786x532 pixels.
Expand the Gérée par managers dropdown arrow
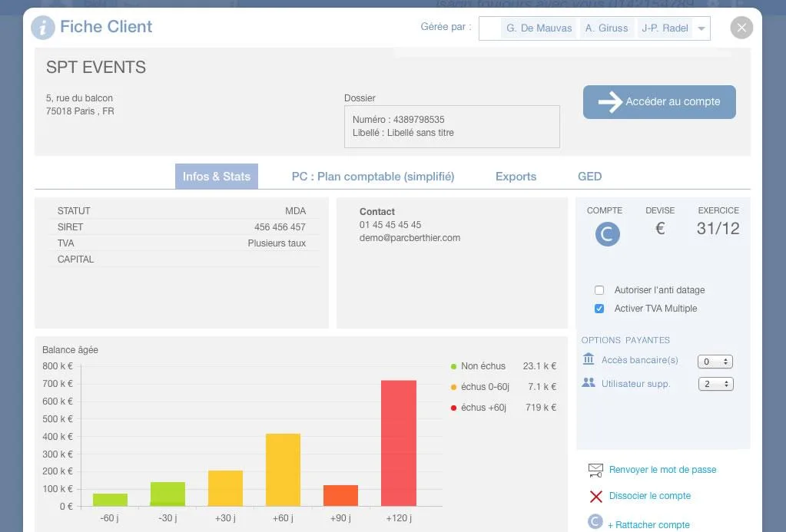[701, 28]
